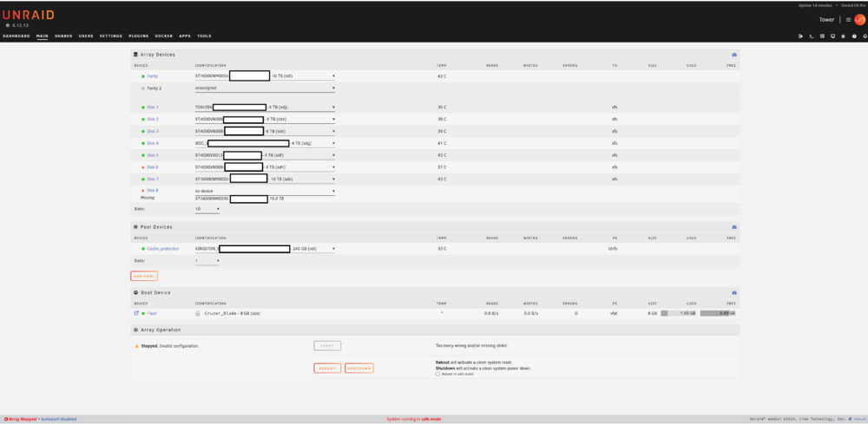This screenshot has height=424, width=868.
Task: Click Boot Device toggle-statistics icon at right
Action: point(734,292)
